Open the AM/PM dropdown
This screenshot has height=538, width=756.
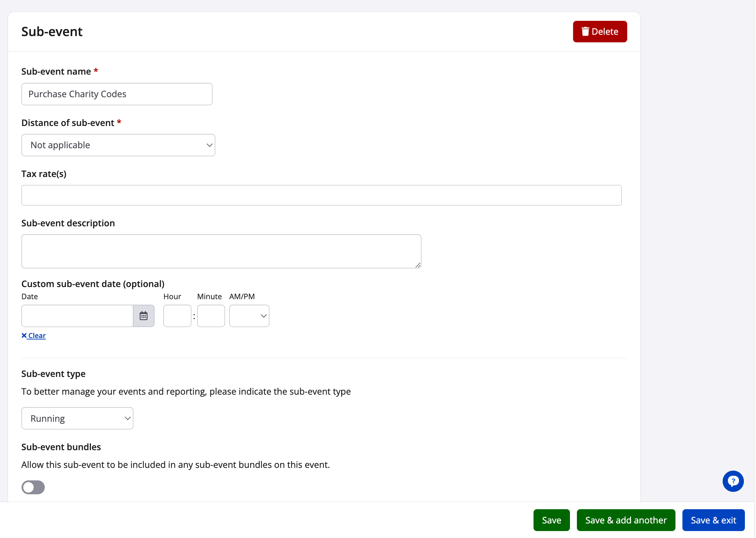[249, 316]
